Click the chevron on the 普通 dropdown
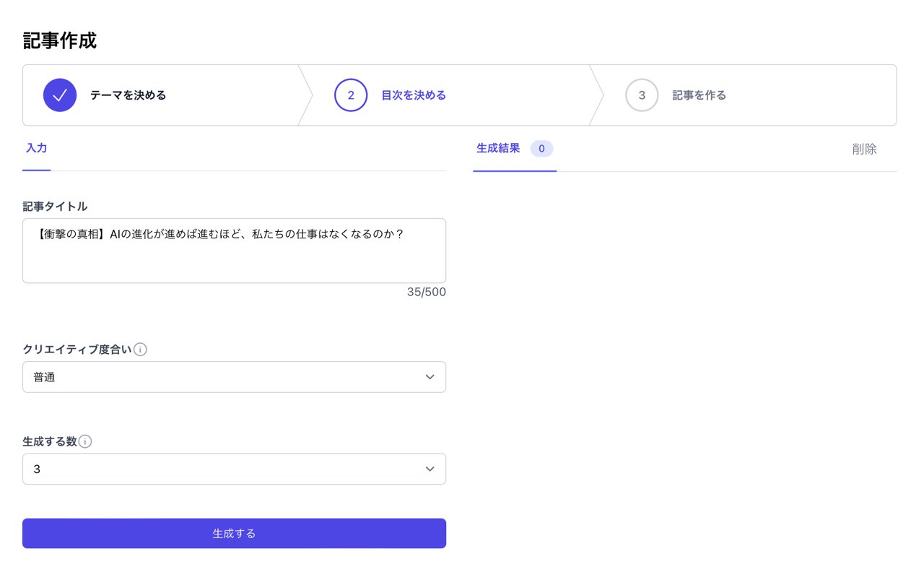This screenshot has height=567, width=924. click(x=430, y=376)
